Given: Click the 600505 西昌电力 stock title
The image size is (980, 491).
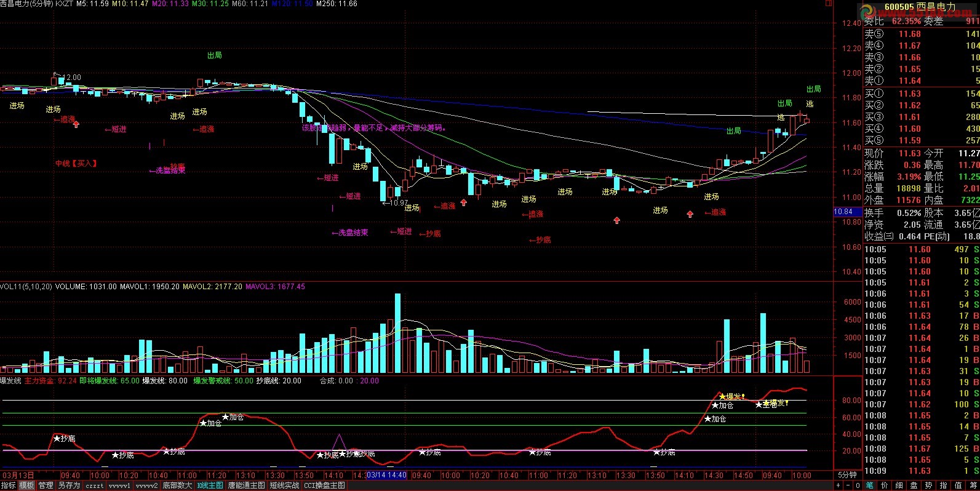Looking at the screenshot, I should 920,7.
